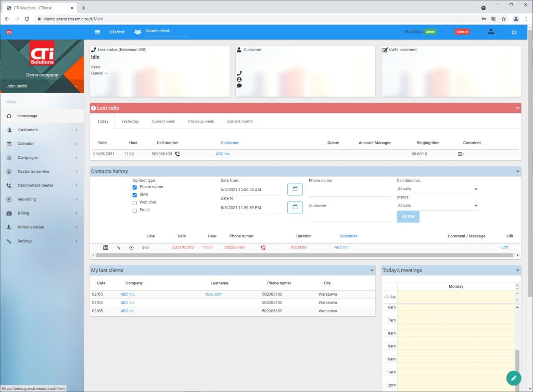
Task: Open the Status dropdown in filters
Action: (x=437, y=206)
